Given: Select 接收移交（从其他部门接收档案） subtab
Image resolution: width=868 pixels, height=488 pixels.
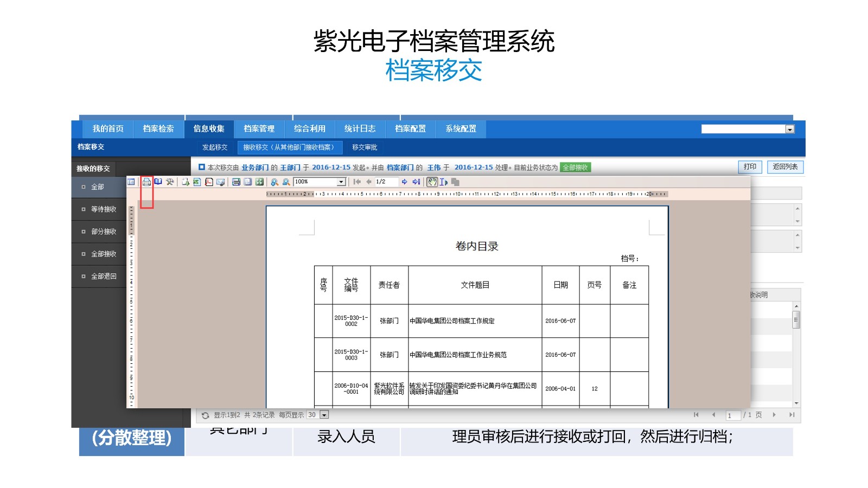Looking at the screenshot, I should tap(289, 147).
